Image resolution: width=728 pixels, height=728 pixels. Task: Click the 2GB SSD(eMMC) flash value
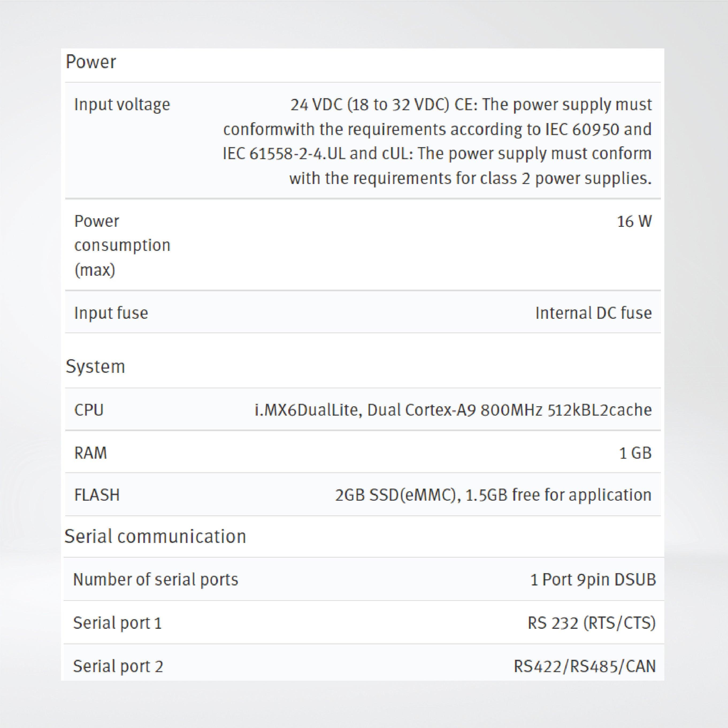[493, 495]
